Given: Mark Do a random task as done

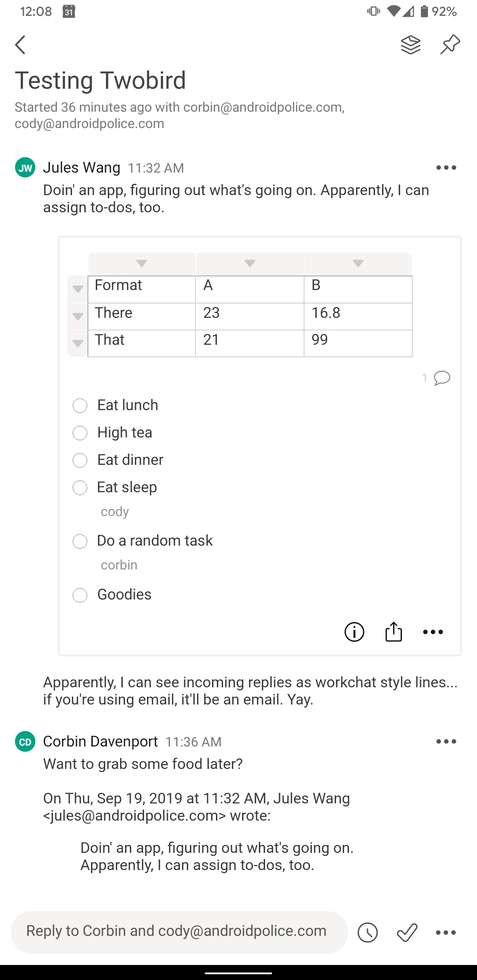Looking at the screenshot, I should coord(80,541).
